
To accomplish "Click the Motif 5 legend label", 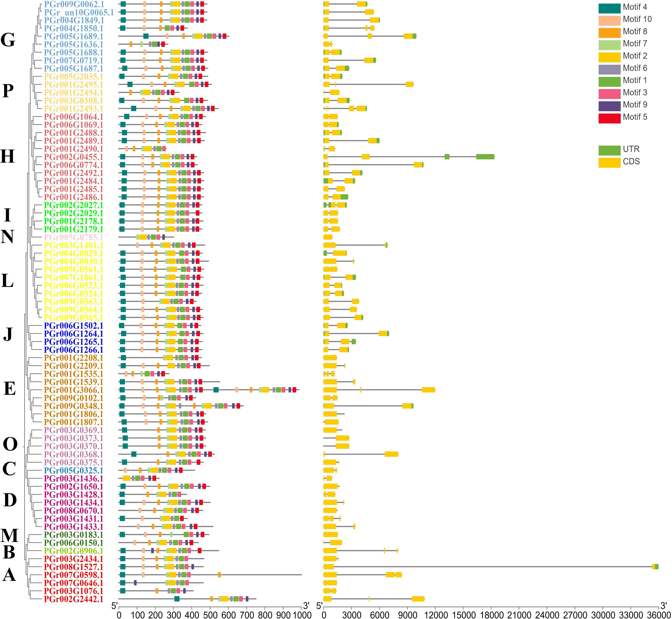I will 635,117.
